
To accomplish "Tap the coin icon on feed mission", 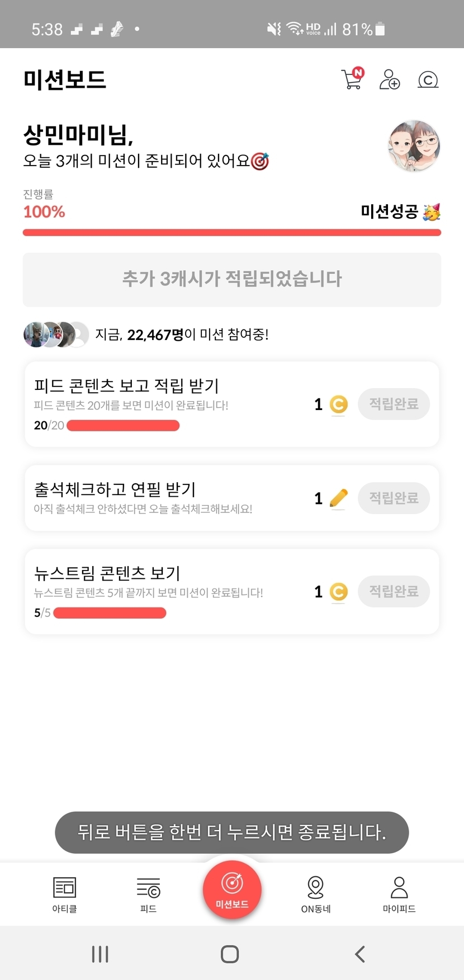I will (x=338, y=404).
